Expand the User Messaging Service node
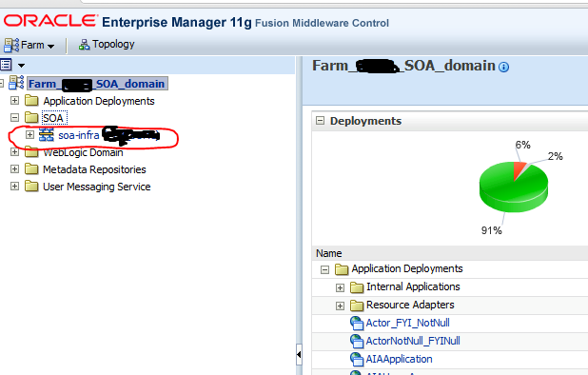The width and height of the screenshot is (588, 375). [14, 186]
